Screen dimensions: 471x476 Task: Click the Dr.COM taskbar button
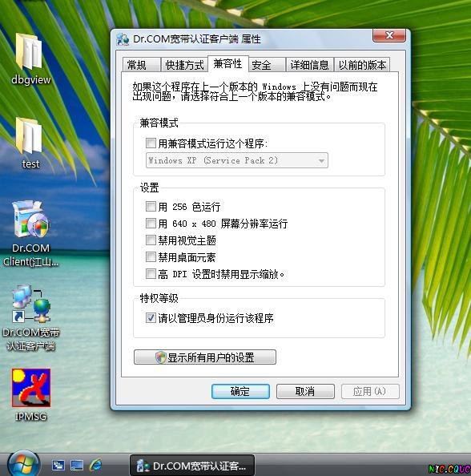click(x=192, y=465)
